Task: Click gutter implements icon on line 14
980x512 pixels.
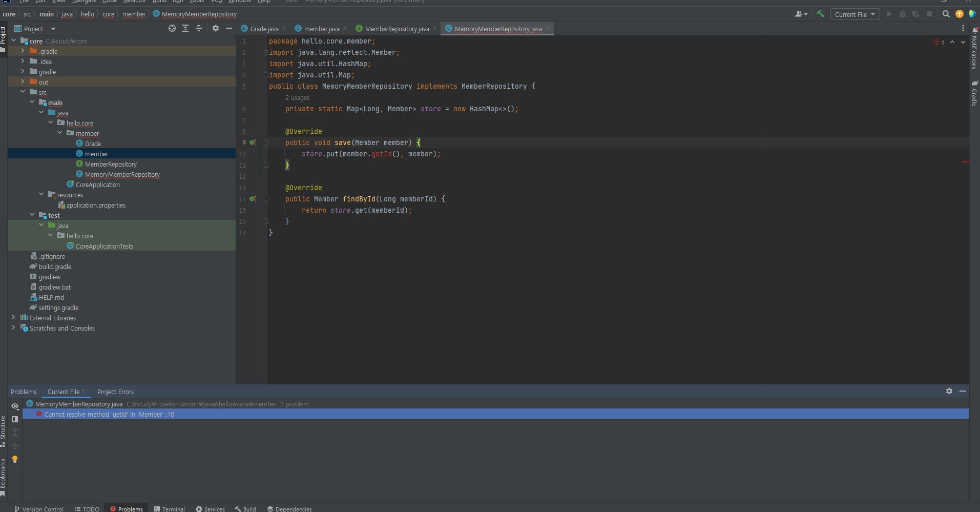Action: [253, 199]
